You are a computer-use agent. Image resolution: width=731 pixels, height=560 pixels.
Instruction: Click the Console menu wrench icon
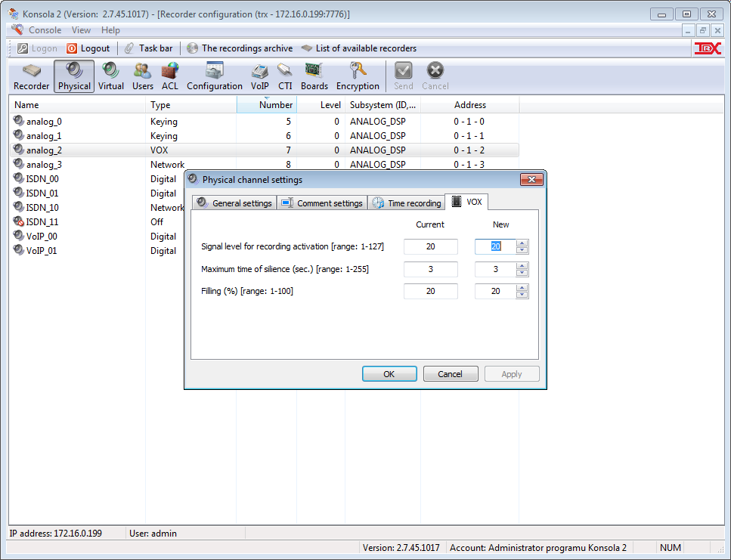click(x=17, y=29)
